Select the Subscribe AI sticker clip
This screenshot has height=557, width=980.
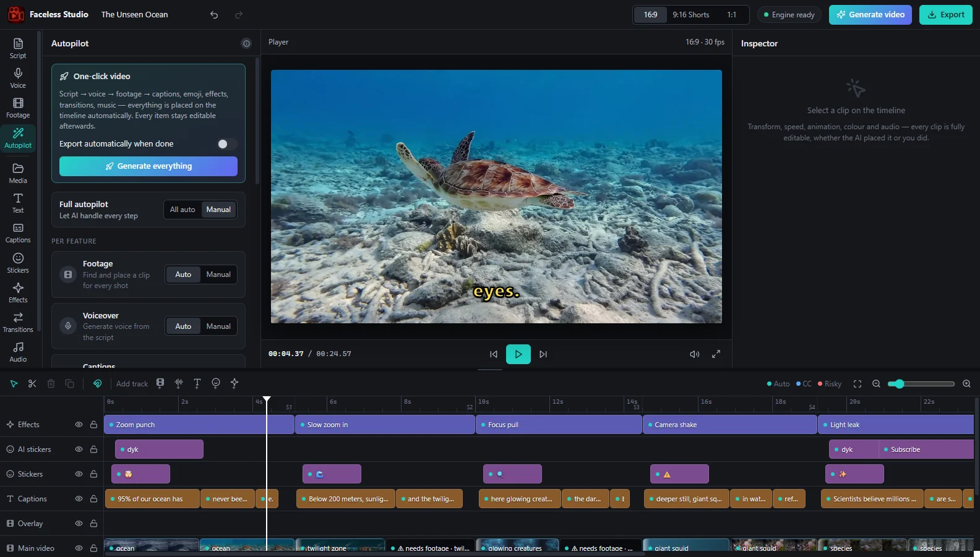[x=926, y=449]
